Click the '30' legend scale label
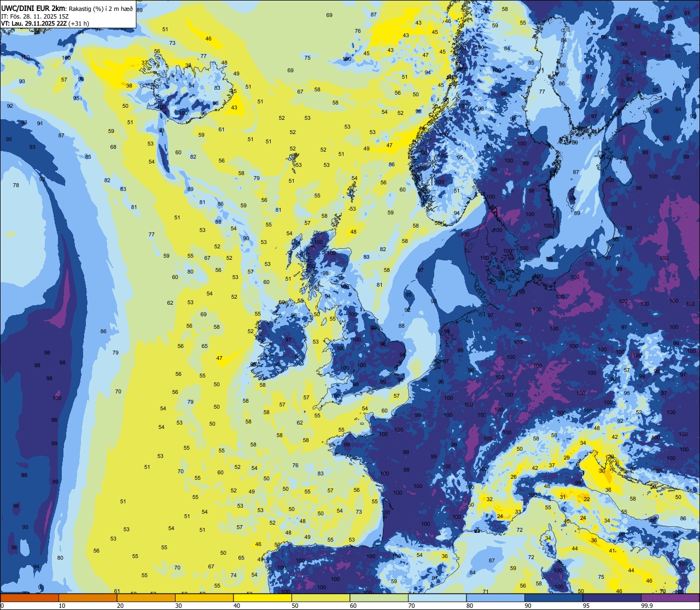 [x=178, y=606]
